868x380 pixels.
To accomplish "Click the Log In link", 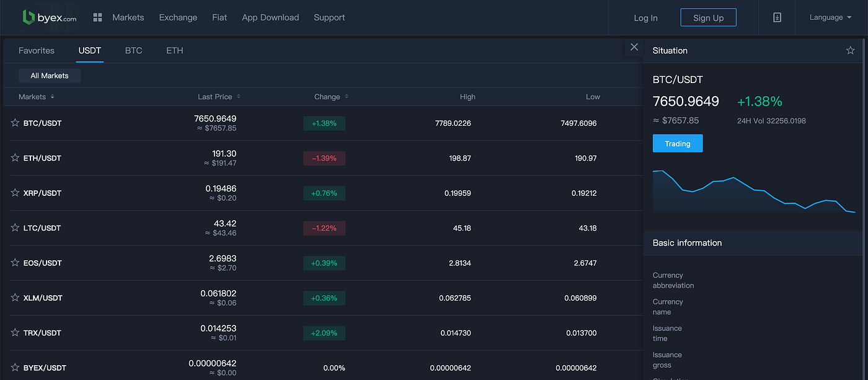I will (645, 18).
